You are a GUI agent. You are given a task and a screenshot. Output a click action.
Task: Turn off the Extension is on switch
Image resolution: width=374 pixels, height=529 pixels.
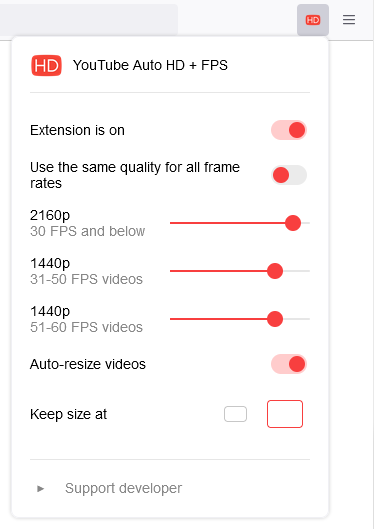[289, 130]
